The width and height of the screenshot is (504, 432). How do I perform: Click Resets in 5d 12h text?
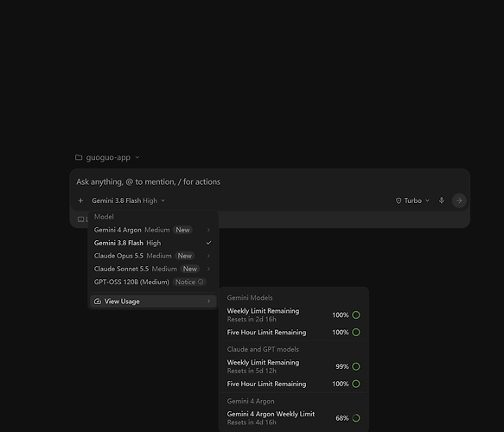252,371
